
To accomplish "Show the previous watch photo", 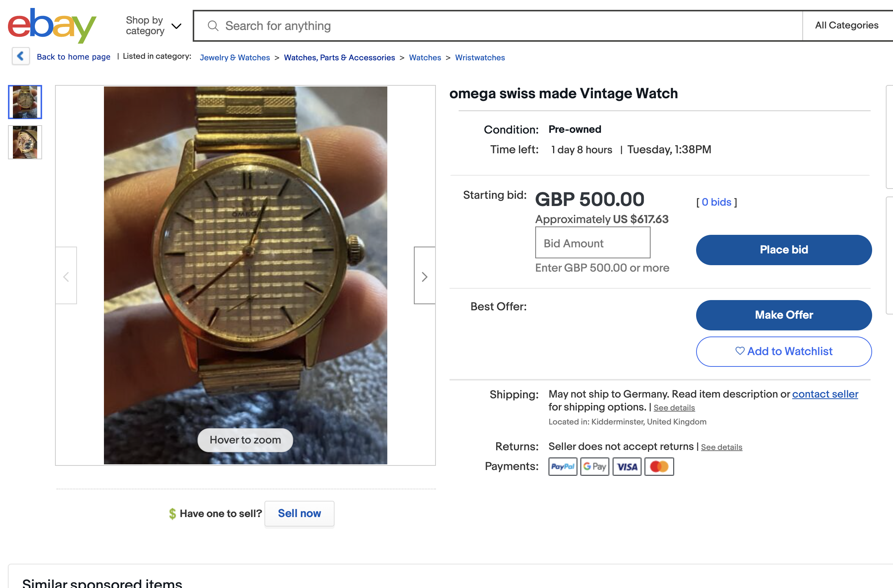I will 66,276.
